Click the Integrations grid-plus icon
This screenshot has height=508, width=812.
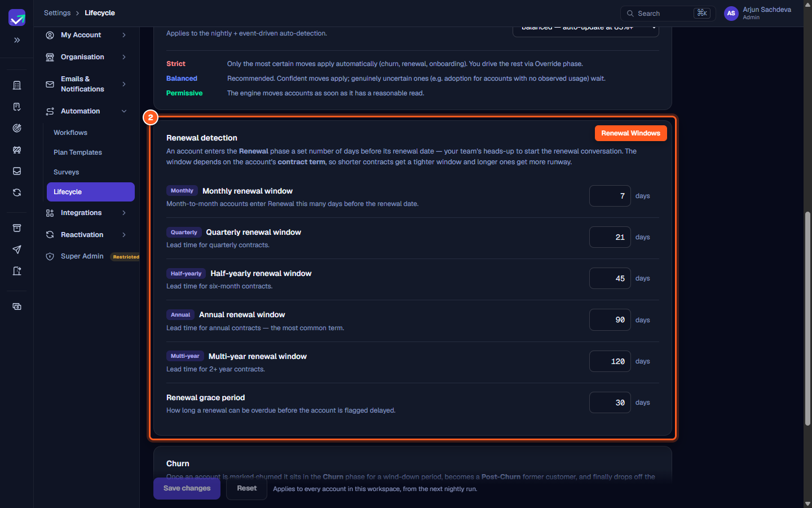point(50,213)
